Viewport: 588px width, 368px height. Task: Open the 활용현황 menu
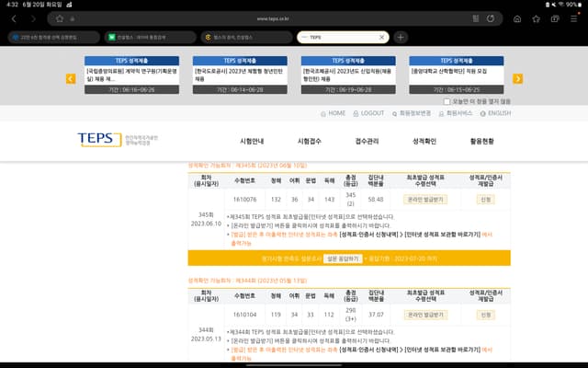click(x=481, y=141)
